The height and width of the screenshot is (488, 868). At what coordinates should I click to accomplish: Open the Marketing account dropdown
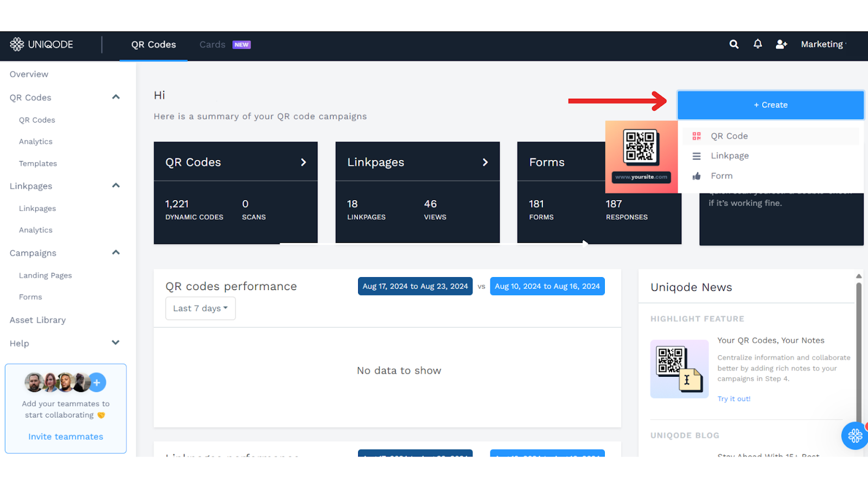824,44
